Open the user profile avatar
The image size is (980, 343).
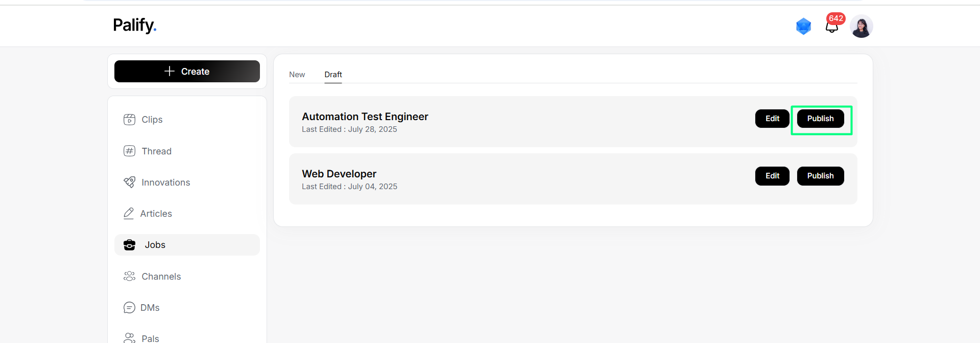click(861, 26)
